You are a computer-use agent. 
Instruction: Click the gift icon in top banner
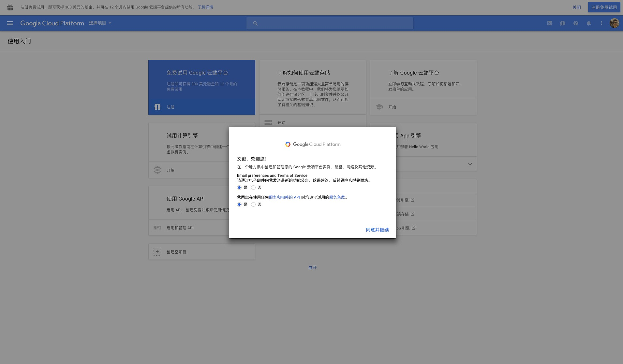pyautogui.click(x=10, y=7)
